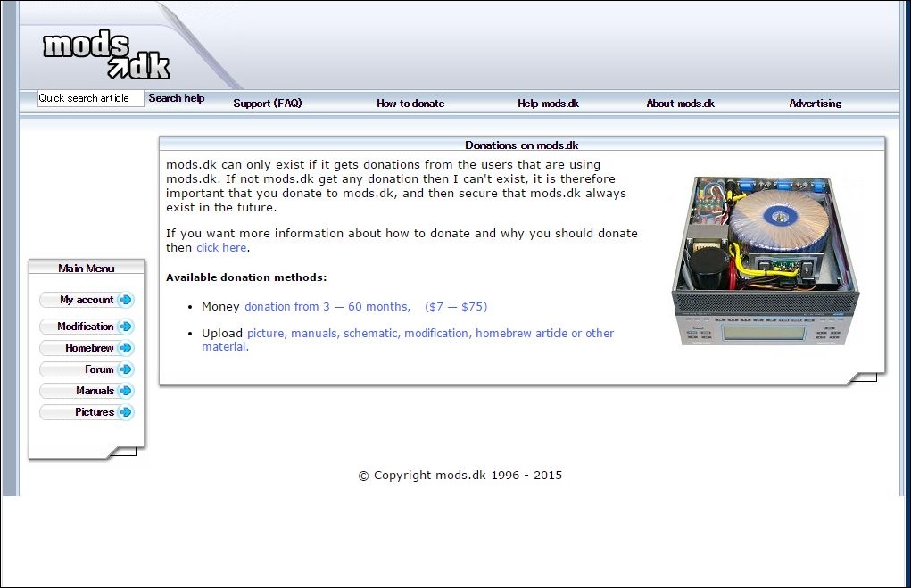The image size is (911, 588).
Task: Click the Copyright mods.dk 1996 - 2015 text
Action: (x=460, y=476)
